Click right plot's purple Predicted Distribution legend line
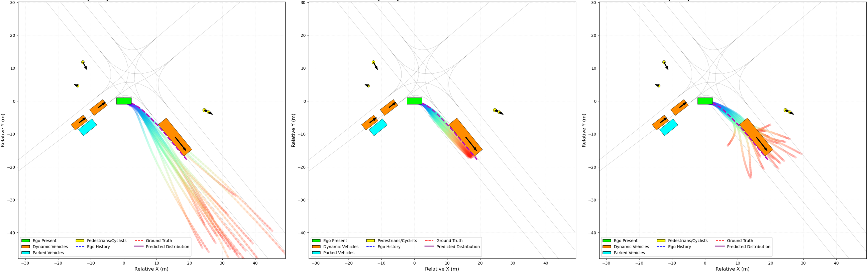 click(x=720, y=247)
